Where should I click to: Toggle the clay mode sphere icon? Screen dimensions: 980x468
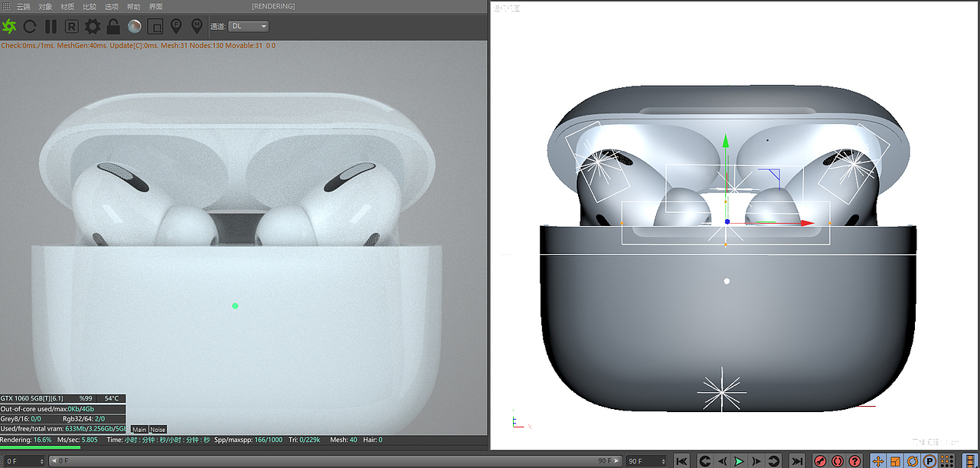[x=135, y=27]
